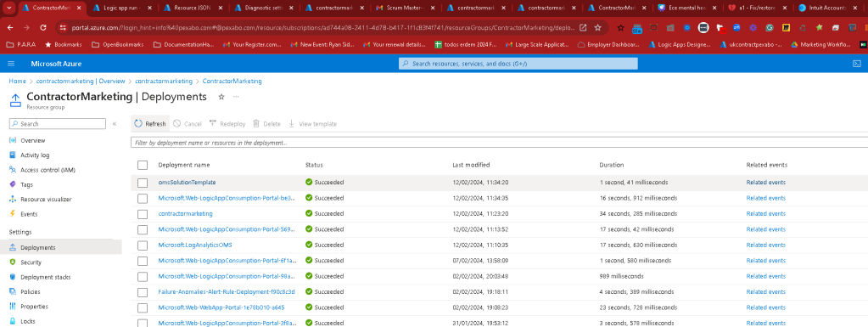Select Deployments in the Settings section
The width and height of the screenshot is (868, 327).
(61, 247)
